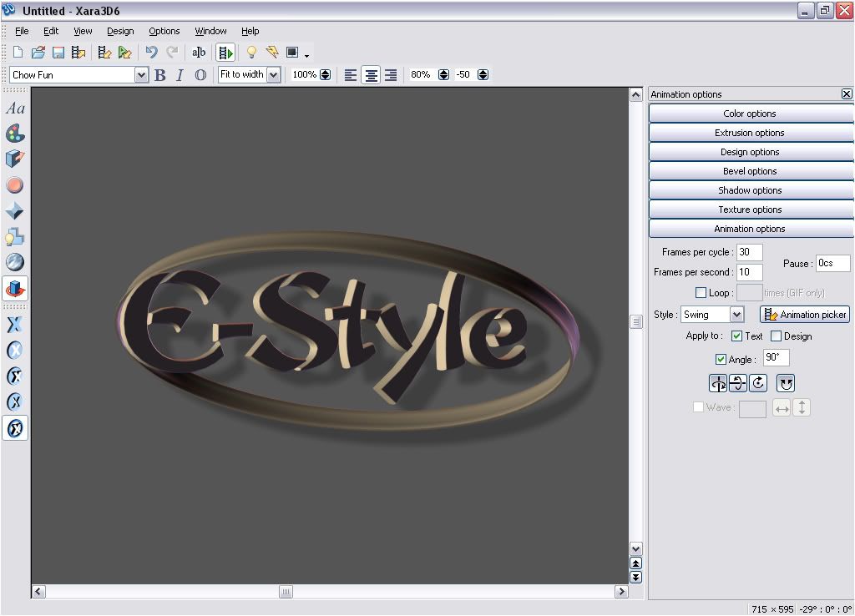Click the disabled Wave checkbox
The height and width of the screenshot is (616, 855).
698,407
